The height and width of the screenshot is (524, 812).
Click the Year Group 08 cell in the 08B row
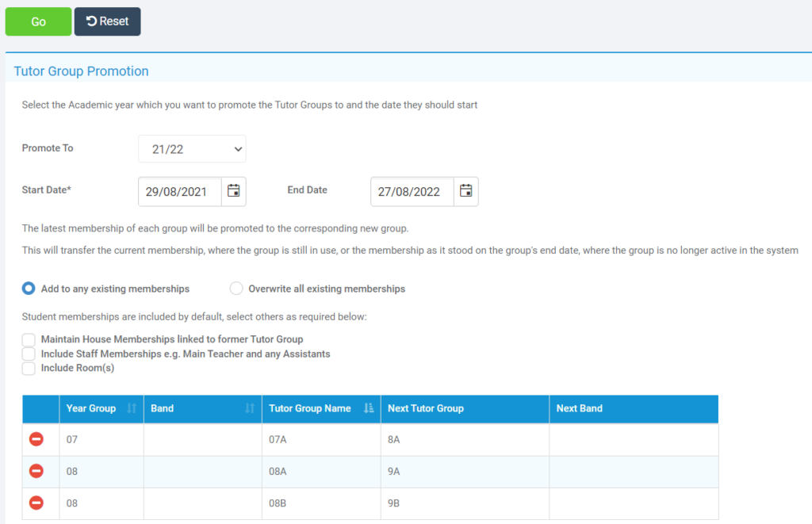click(x=101, y=503)
